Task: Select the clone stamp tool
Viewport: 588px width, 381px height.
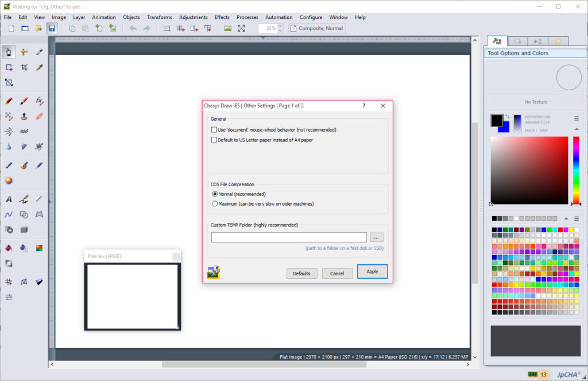Action: tap(24, 116)
